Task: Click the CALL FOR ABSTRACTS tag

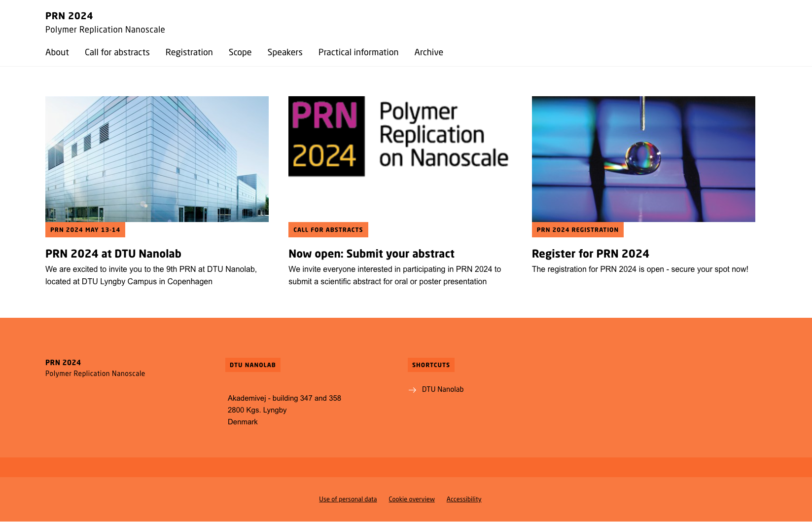Action: click(x=328, y=229)
